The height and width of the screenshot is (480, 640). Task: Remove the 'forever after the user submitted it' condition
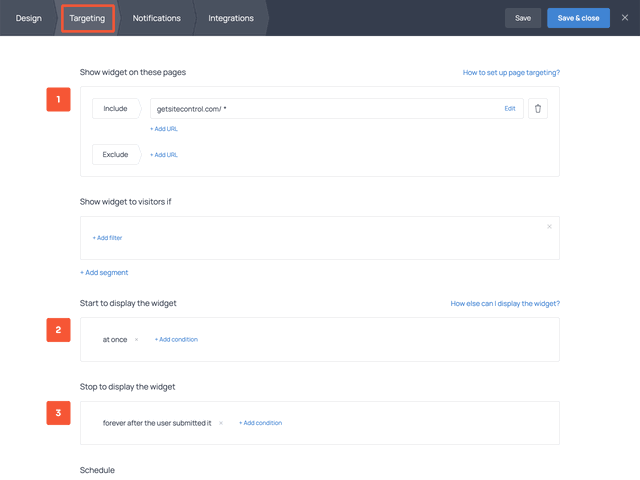pyautogui.click(x=221, y=423)
